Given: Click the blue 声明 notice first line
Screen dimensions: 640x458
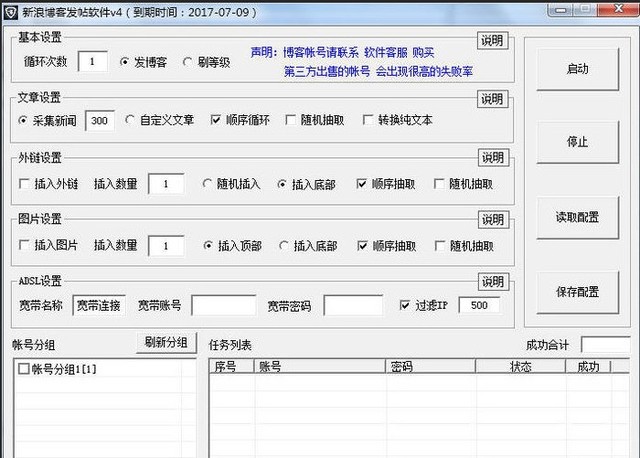Looking at the screenshot, I should (x=342, y=53).
